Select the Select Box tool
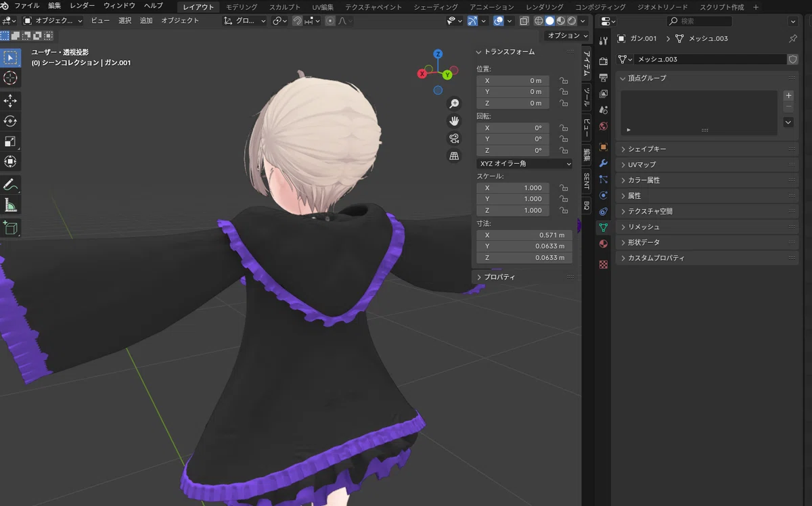 [x=10, y=58]
